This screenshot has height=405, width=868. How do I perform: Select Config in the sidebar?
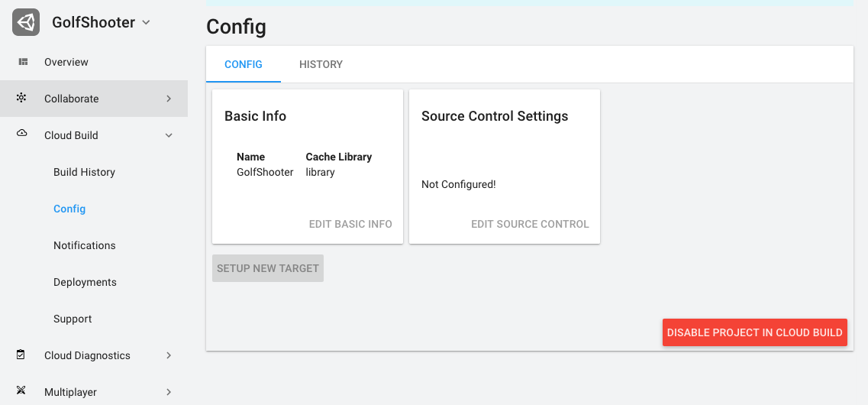tap(69, 209)
